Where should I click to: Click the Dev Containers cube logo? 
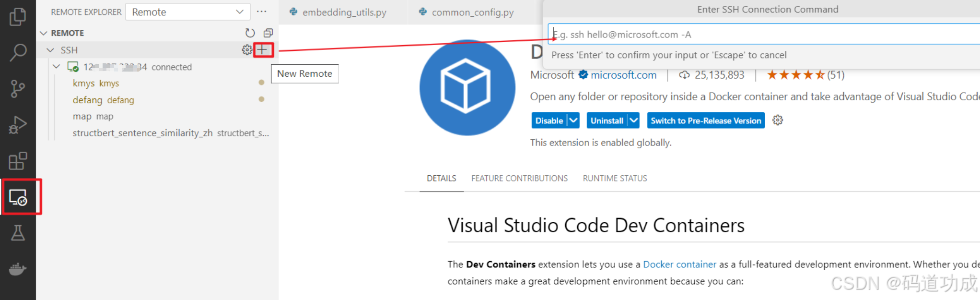pos(467,88)
